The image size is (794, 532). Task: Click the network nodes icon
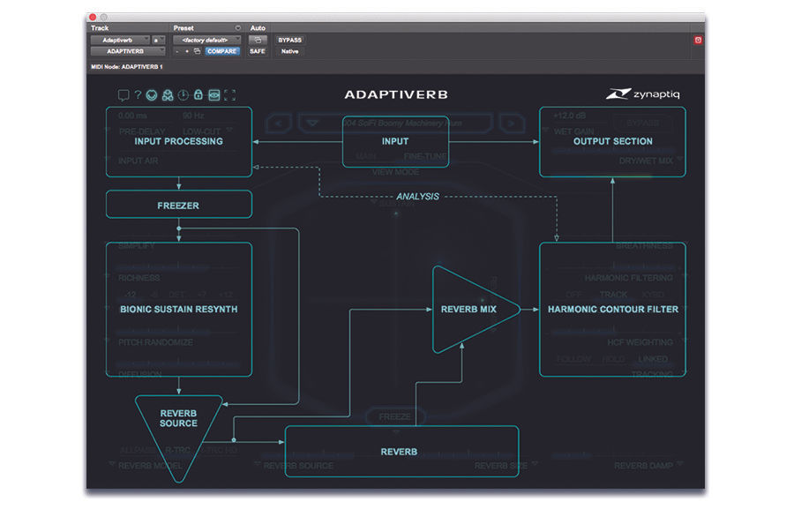click(169, 94)
